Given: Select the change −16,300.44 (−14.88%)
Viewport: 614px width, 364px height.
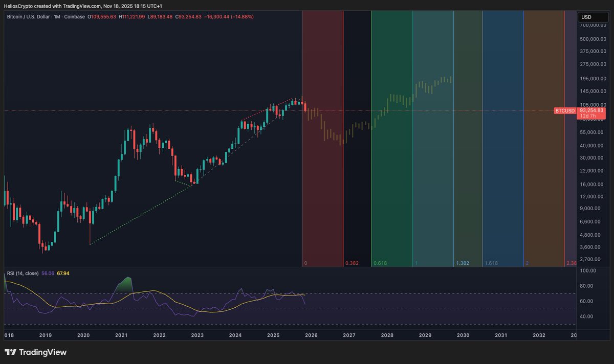Looking at the screenshot, I should [x=229, y=17].
